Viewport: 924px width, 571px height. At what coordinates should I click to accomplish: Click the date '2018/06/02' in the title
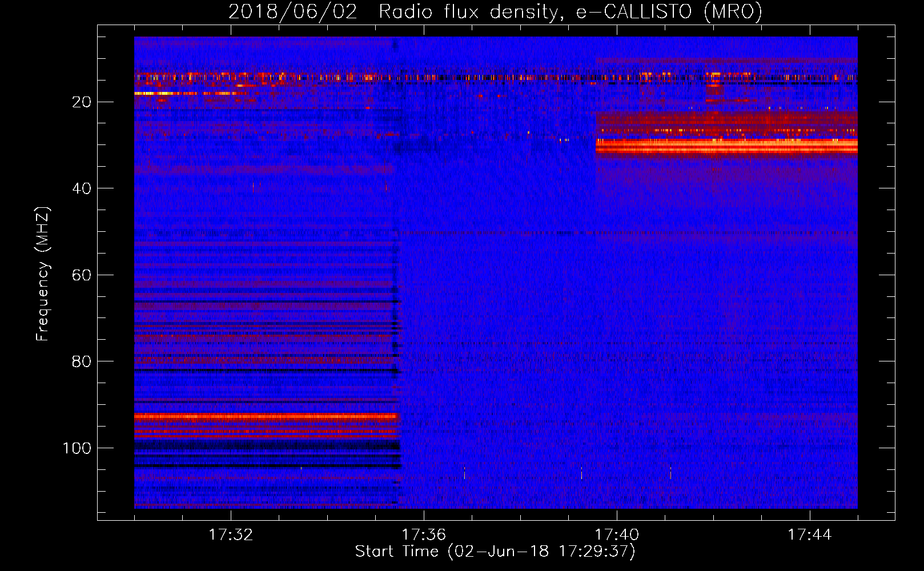pos(293,11)
